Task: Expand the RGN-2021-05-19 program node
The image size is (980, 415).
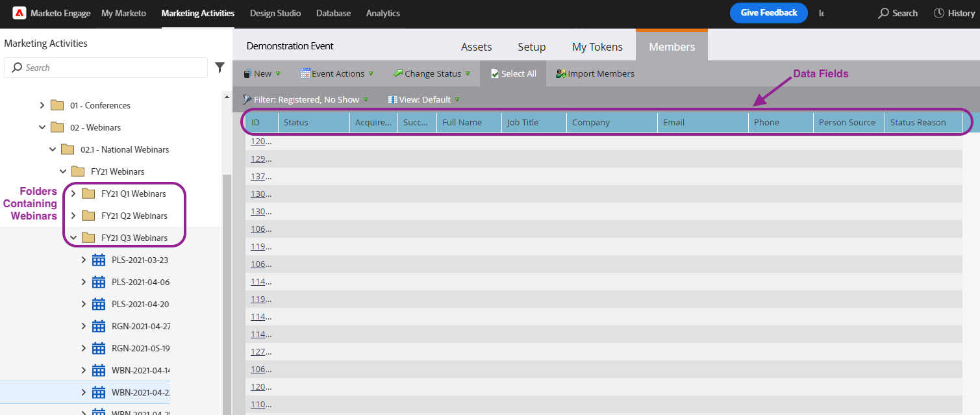Action: point(84,348)
